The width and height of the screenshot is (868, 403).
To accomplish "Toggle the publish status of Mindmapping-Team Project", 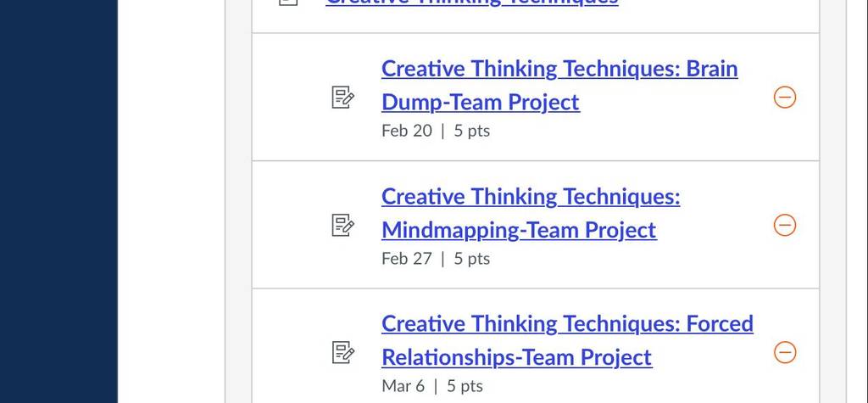I will 784,226.
